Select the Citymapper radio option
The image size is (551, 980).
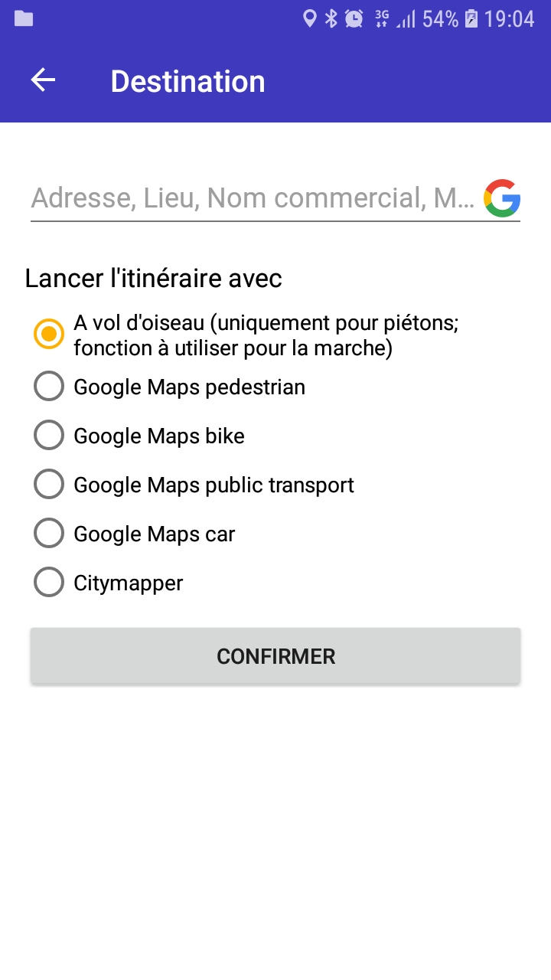49,583
